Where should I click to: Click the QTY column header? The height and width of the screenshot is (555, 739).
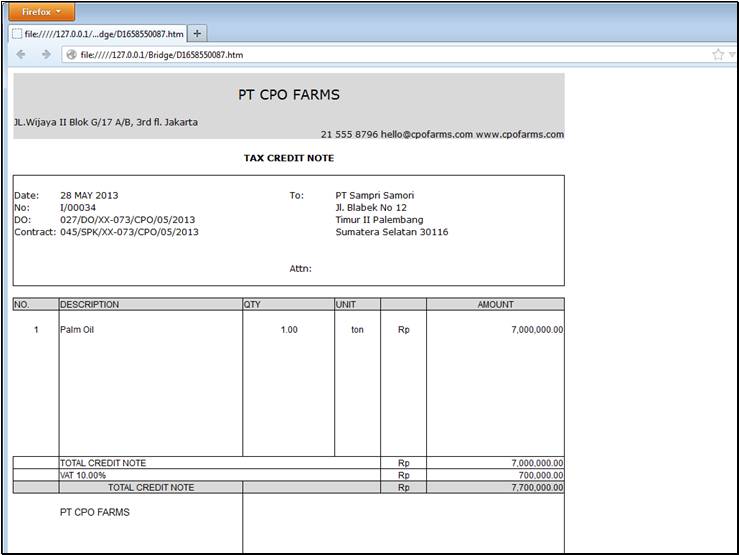coord(288,304)
